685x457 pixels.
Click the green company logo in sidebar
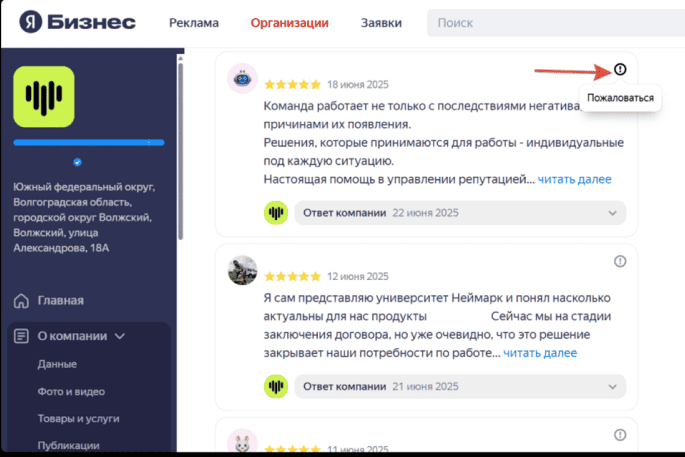44,97
